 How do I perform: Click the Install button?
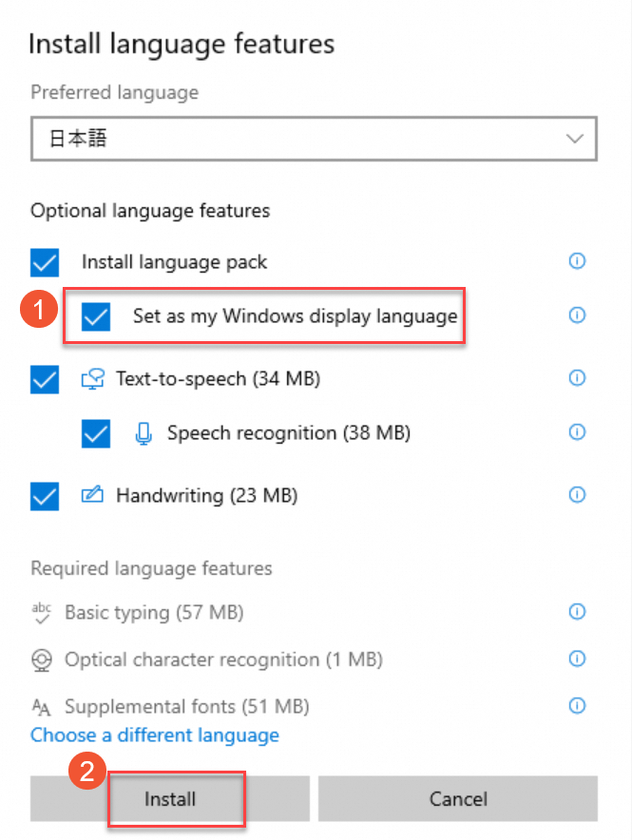(170, 799)
